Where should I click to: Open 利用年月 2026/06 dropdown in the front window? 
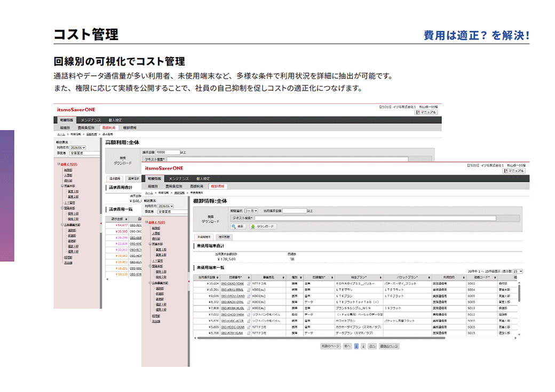(165, 206)
